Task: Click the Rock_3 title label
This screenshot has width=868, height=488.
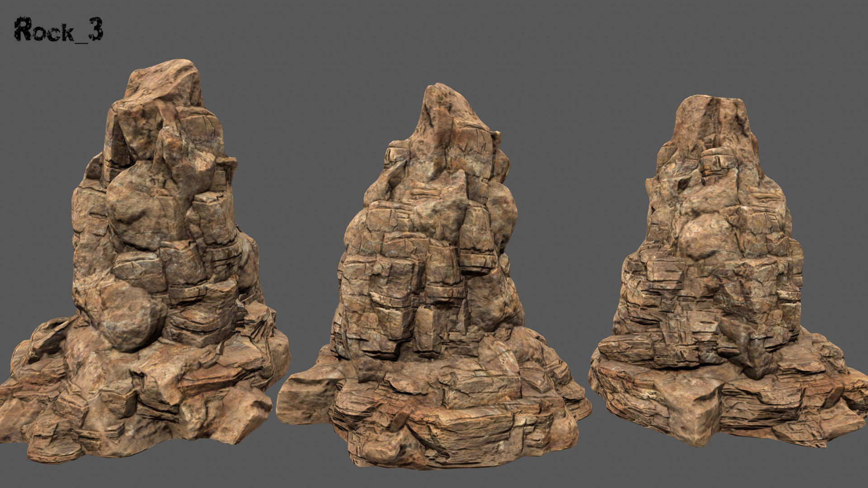Action: [x=59, y=31]
